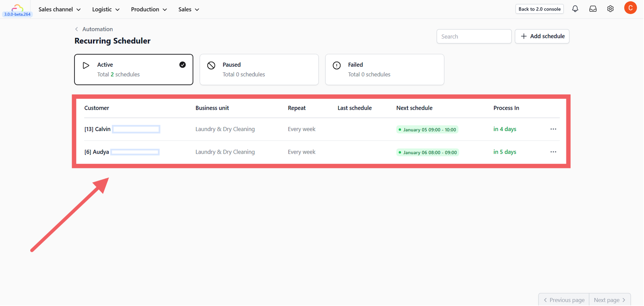Click the orange user avatar C
The width and height of the screenshot is (644, 306).
(630, 8)
